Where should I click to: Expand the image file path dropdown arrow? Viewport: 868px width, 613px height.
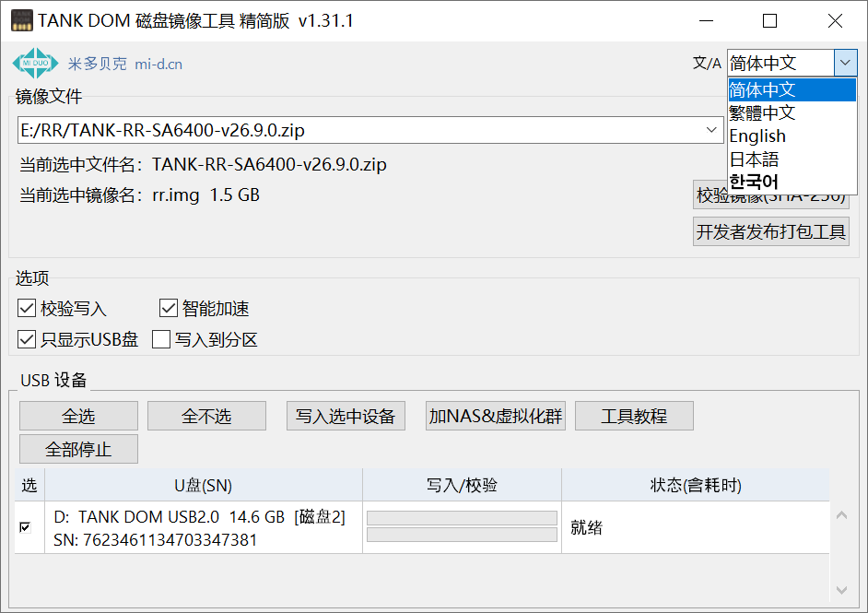pos(711,130)
